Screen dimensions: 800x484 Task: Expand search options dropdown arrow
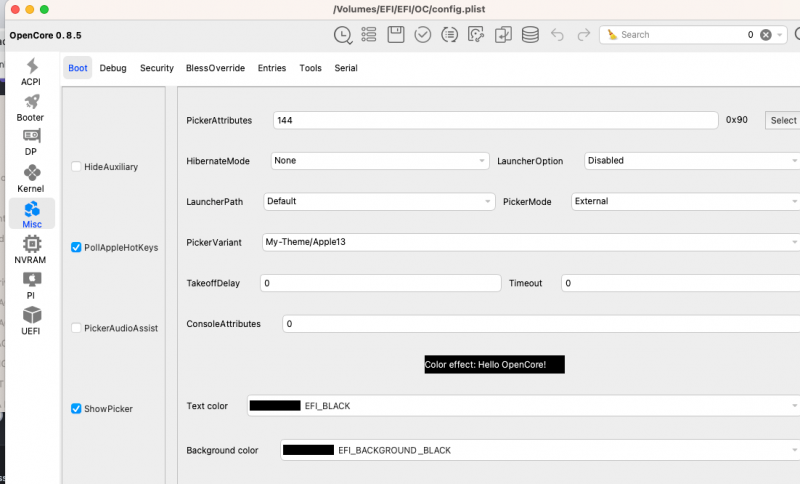click(780, 35)
